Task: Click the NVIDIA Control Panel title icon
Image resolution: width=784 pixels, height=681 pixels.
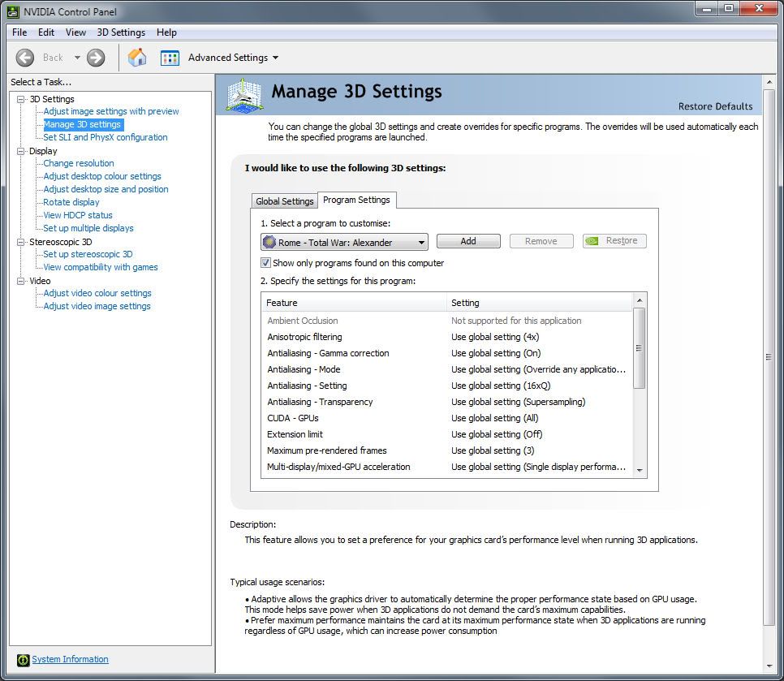Action: (x=13, y=11)
